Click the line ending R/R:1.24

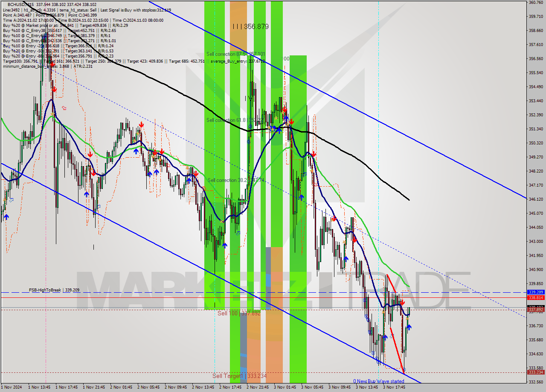[x=58, y=46]
